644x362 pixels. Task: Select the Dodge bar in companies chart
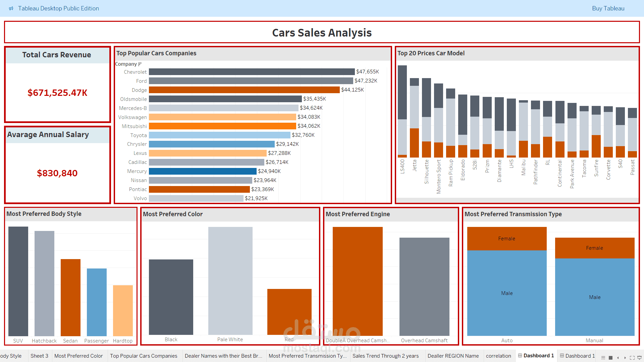244,90
